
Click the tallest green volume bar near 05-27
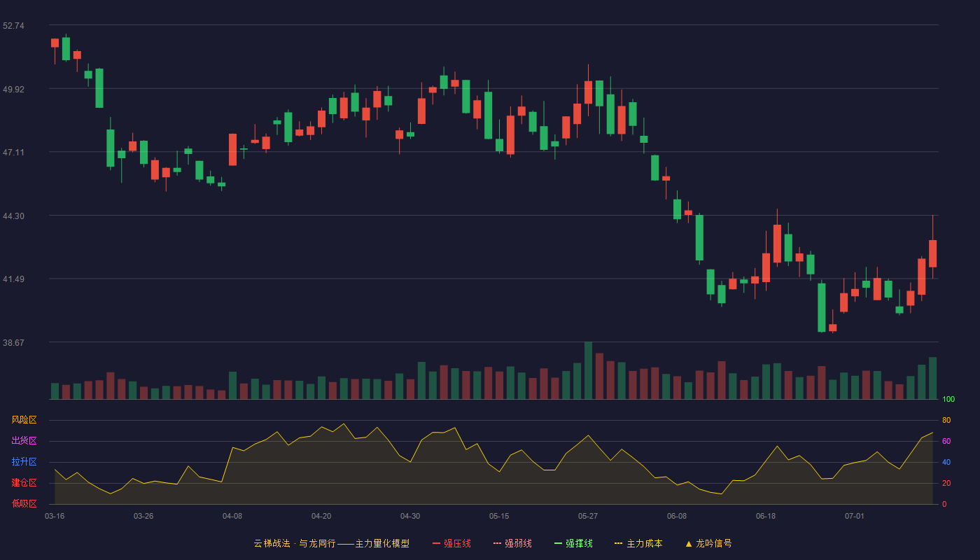click(x=588, y=370)
